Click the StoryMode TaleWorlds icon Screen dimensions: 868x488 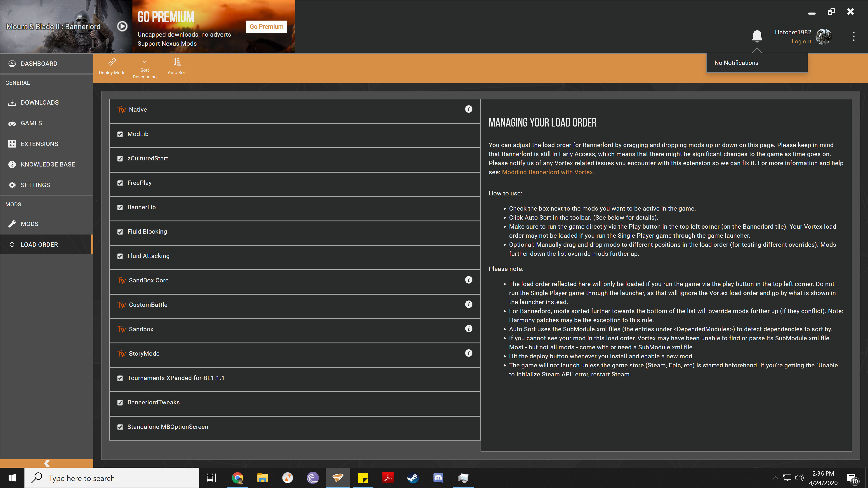point(122,354)
